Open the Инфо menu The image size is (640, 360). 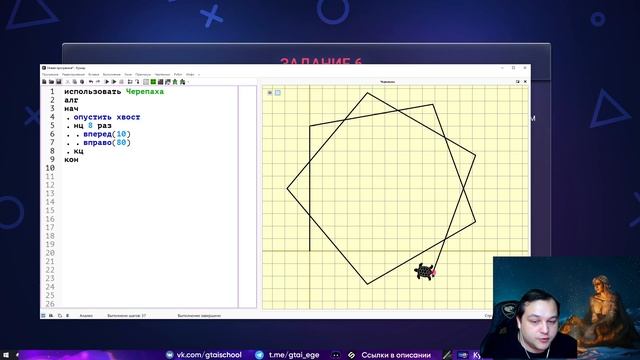pyautogui.click(x=190, y=74)
